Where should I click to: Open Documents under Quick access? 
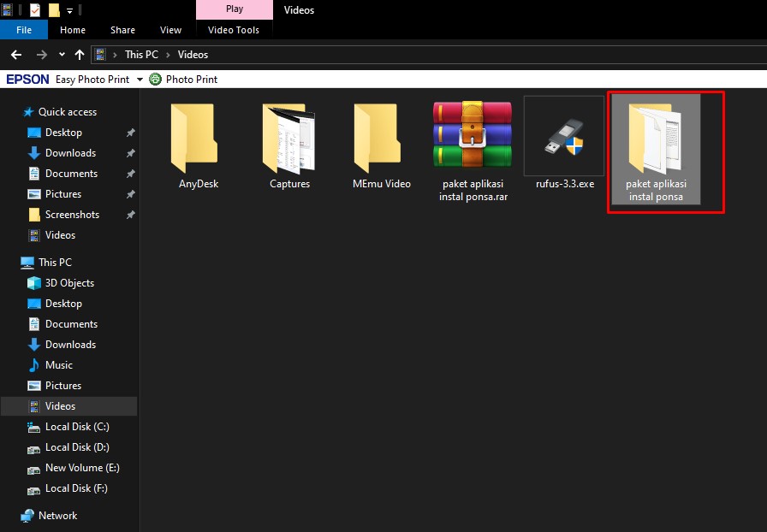pyautogui.click(x=71, y=174)
